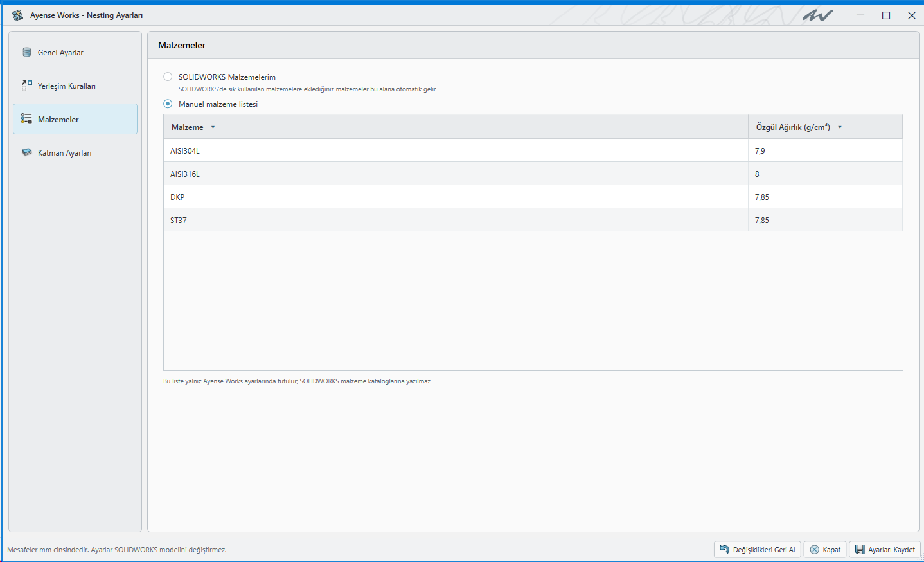This screenshot has height=562, width=924.
Task: Click the "Malzemeler" panel heading
Action: (x=182, y=45)
